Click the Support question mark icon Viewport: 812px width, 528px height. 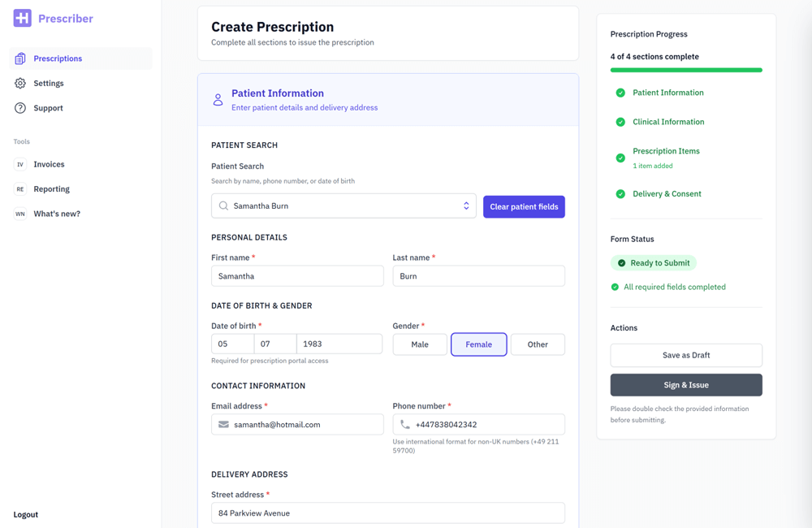point(20,108)
